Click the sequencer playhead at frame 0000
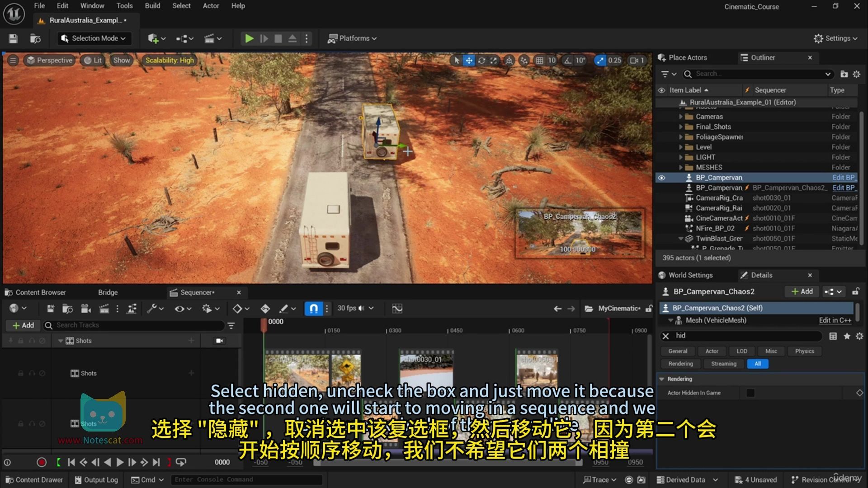The image size is (868, 488). click(264, 324)
